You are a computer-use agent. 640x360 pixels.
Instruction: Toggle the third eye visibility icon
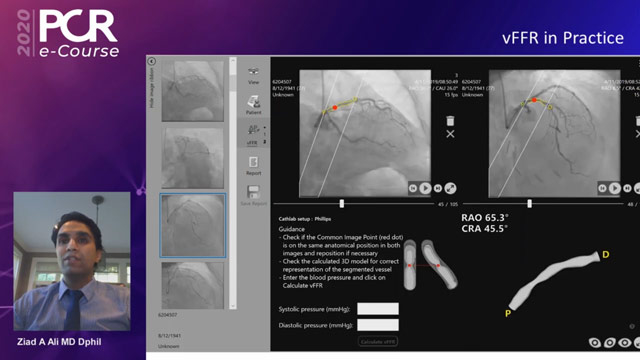[624, 342]
